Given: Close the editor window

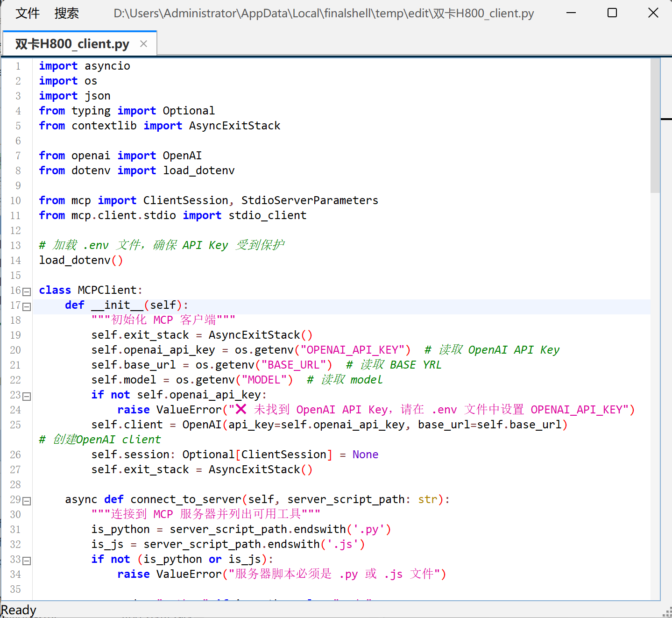Looking at the screenshot, I should pos(653,13).
